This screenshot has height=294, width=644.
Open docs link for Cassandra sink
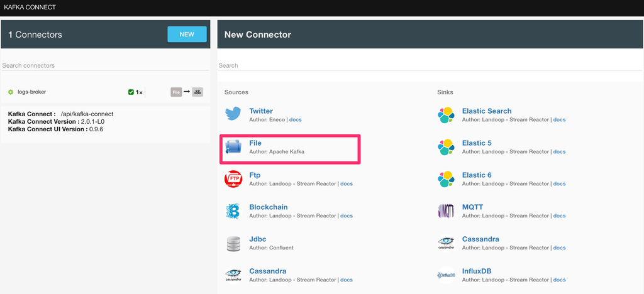click(559, 248)
